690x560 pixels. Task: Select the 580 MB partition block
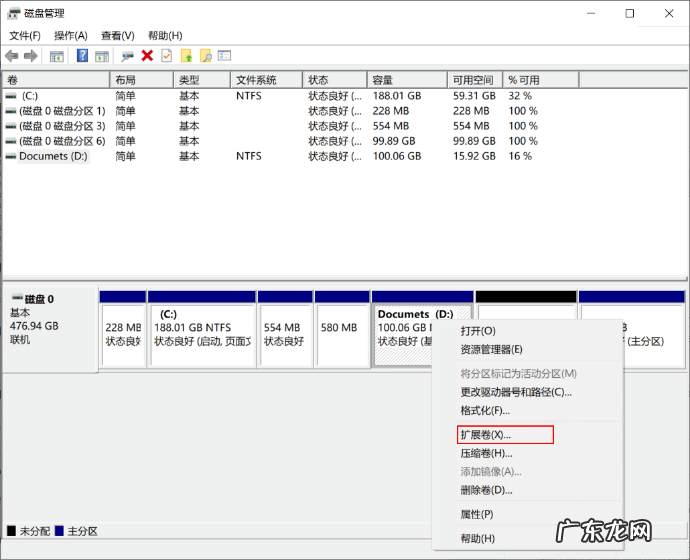click(342, 329)
